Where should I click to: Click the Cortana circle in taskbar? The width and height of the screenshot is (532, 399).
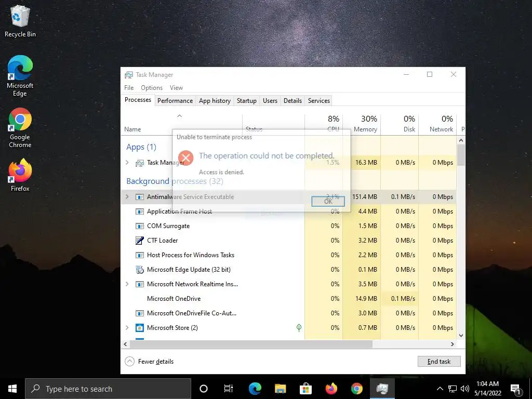pos(204,389)
